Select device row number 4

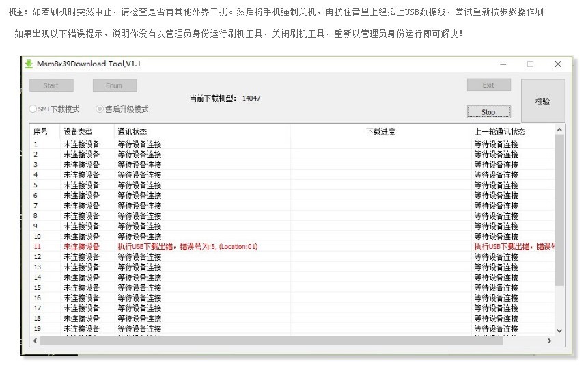pos(292,175)
